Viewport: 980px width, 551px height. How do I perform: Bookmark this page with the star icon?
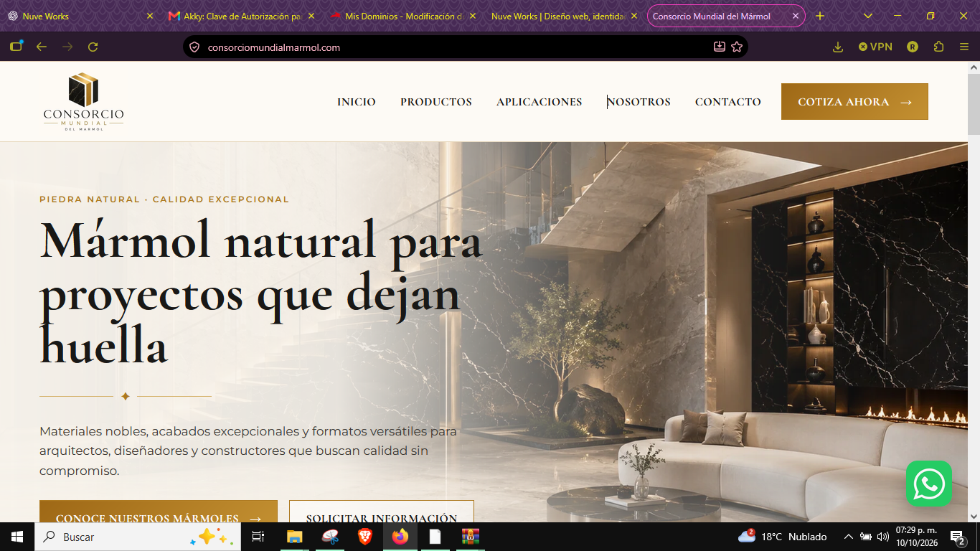737,47
